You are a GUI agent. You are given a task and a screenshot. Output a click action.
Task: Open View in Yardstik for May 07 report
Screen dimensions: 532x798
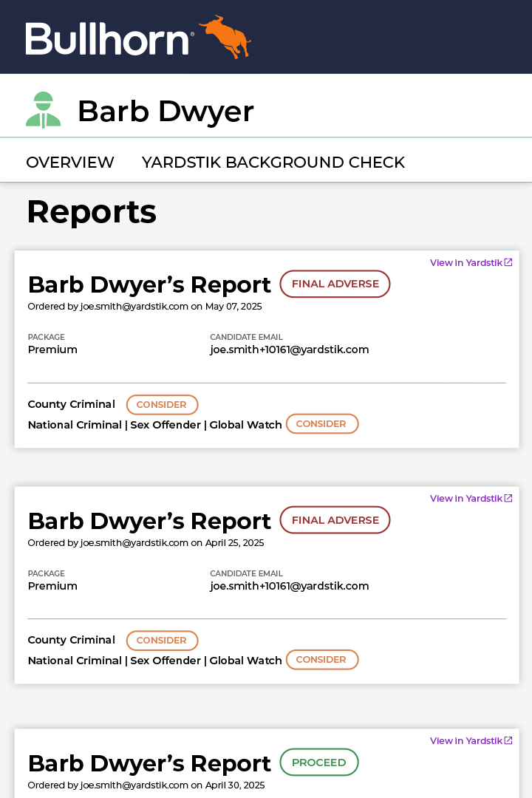tap(471, 262)
